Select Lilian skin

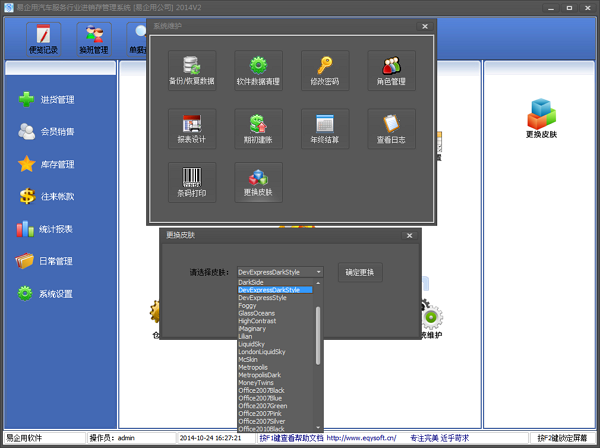(x=275, y=336)
